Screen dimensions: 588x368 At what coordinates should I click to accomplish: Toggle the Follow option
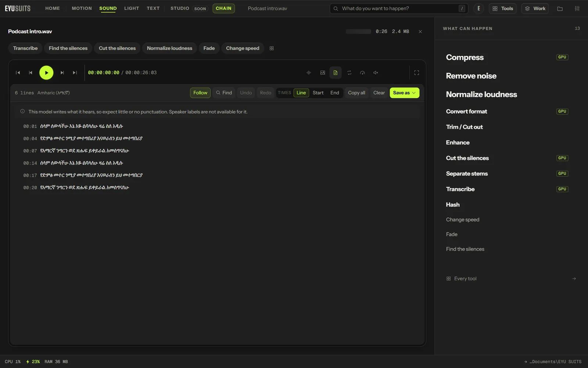[200, 93]
